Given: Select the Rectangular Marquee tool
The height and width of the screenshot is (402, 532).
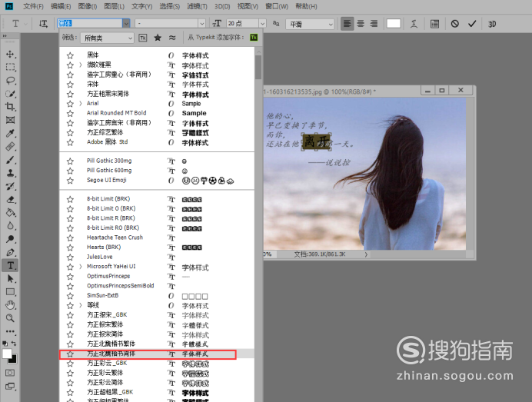Looking at the screenshot, I should click(10, 67).
